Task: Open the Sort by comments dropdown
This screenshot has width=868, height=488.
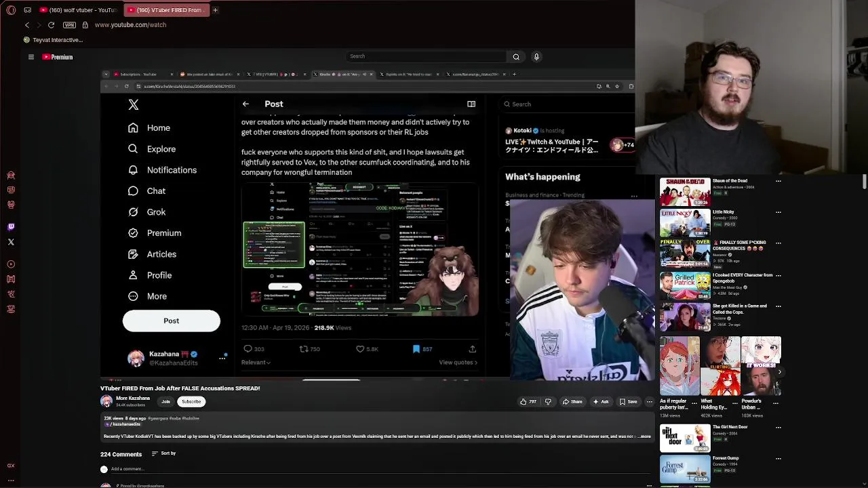Action: (x=163, y=453)
